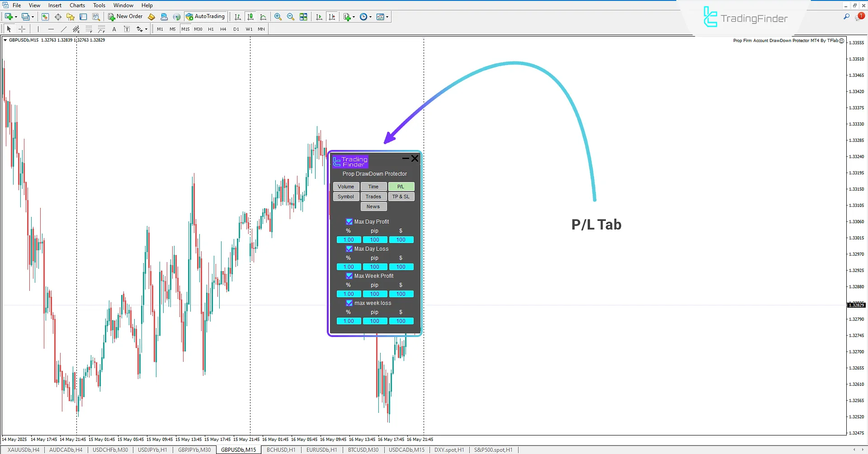The image size is (868, 454).
Task: Switch the chart to candlestick display
Action: (250, 17)
